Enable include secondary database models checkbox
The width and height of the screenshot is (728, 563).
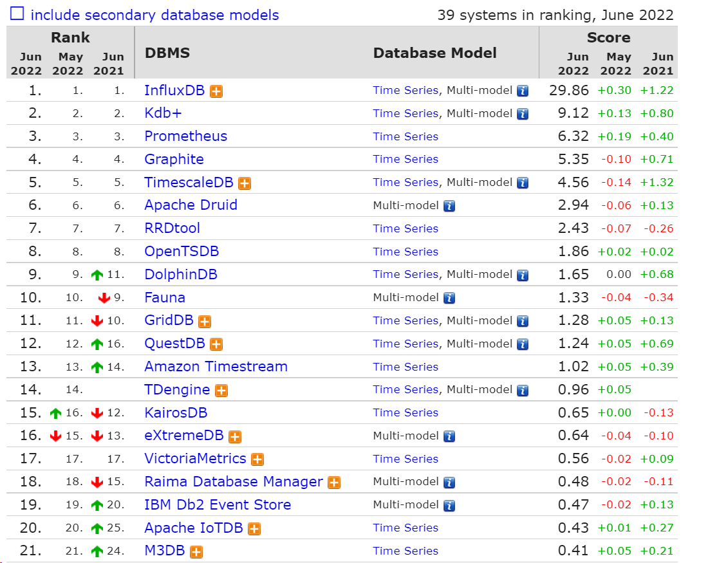point(17,14)
